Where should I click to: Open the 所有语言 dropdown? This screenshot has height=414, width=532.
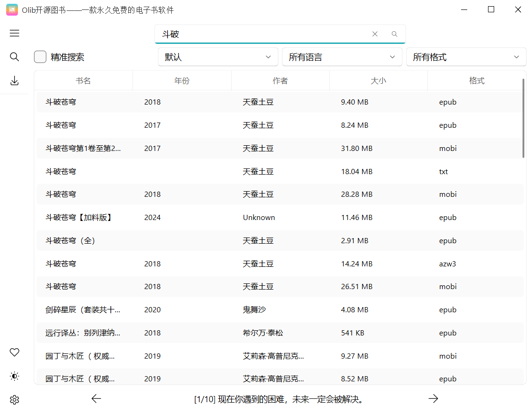342,56
